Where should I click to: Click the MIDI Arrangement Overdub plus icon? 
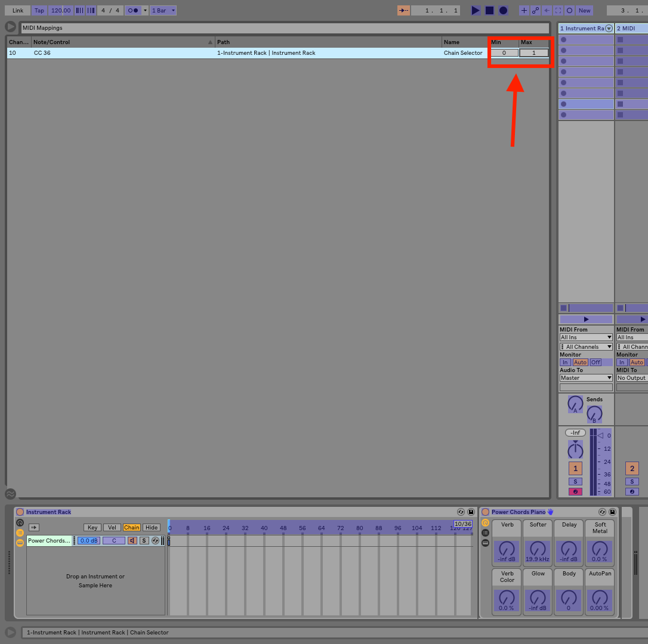524,10
